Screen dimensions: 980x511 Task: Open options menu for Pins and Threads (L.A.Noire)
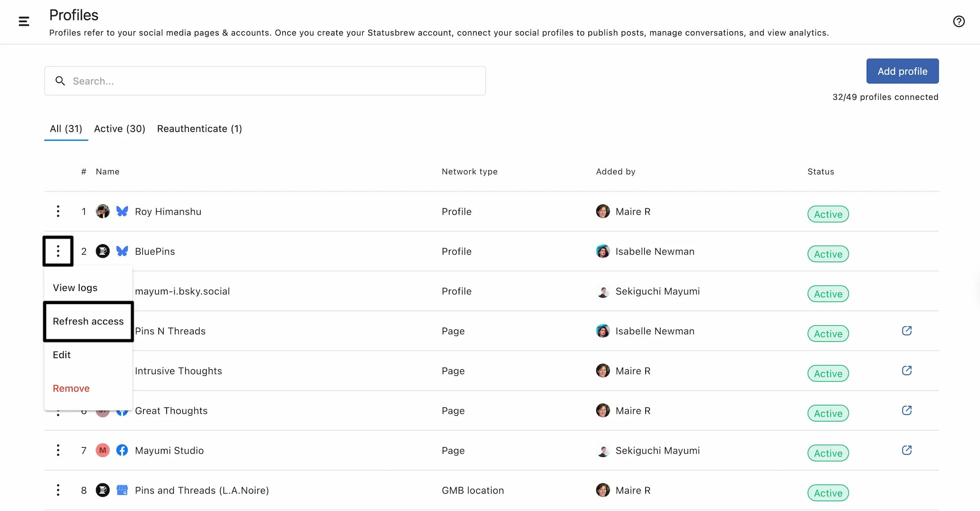coord(58,490)
